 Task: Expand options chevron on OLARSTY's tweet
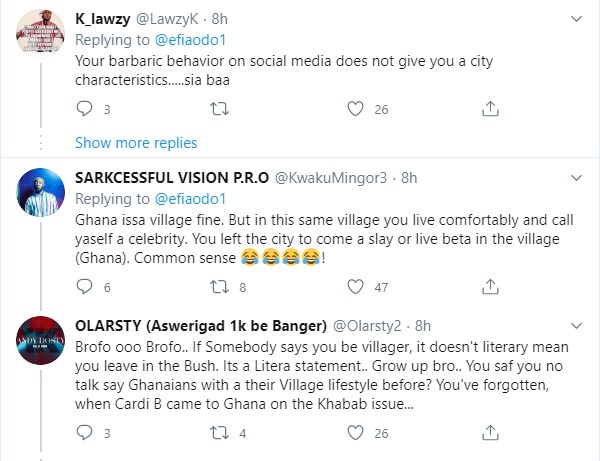point(577,325)
